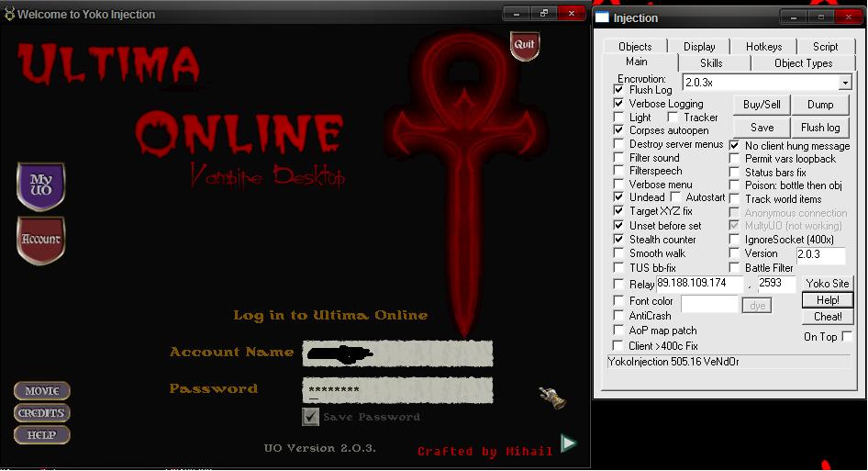Viewport: 868px width, 471px height.
Task: Open the My UO purple shield
Action: [40, 186]
